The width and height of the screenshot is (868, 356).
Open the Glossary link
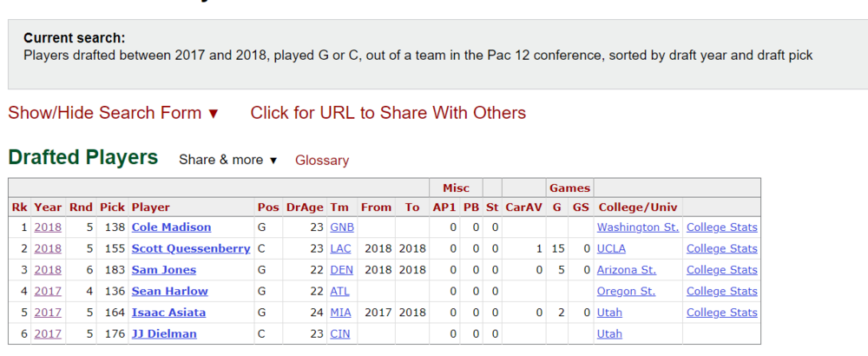(x=322, y=161)
